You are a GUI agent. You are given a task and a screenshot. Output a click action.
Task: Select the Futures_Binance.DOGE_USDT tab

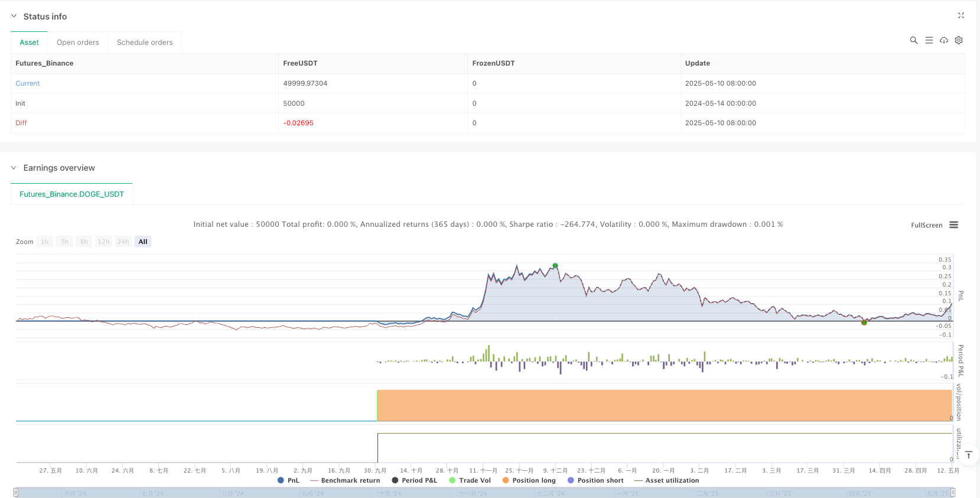(x=71, y=194)
